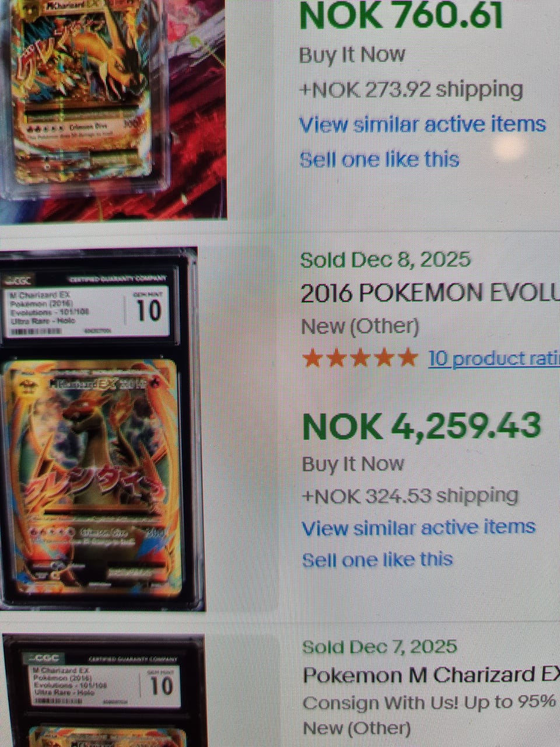Open the '10 product ratings' link
The height and width of the screenshot is (747, 560).
coord(494,358)
